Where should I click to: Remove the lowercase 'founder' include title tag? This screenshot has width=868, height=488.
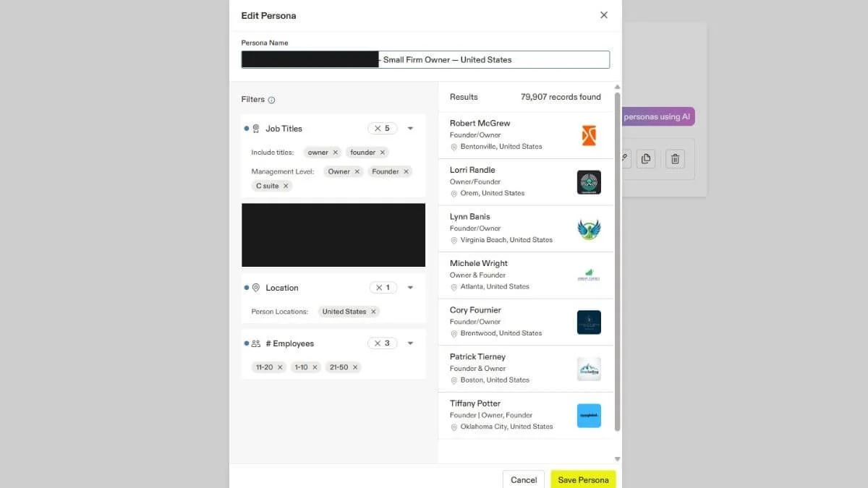383,153
